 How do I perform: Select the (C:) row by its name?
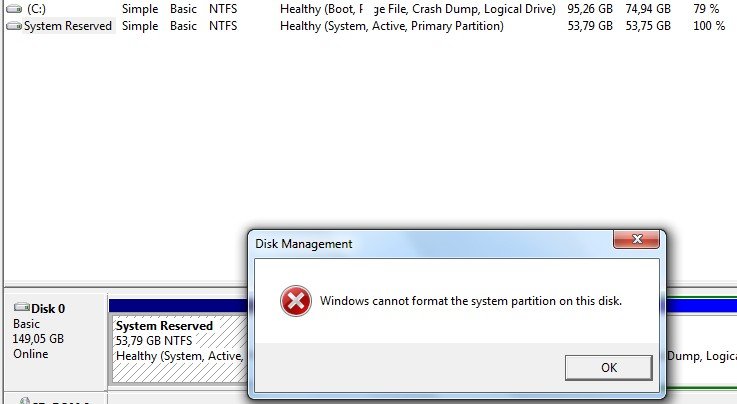pos(37,9)
